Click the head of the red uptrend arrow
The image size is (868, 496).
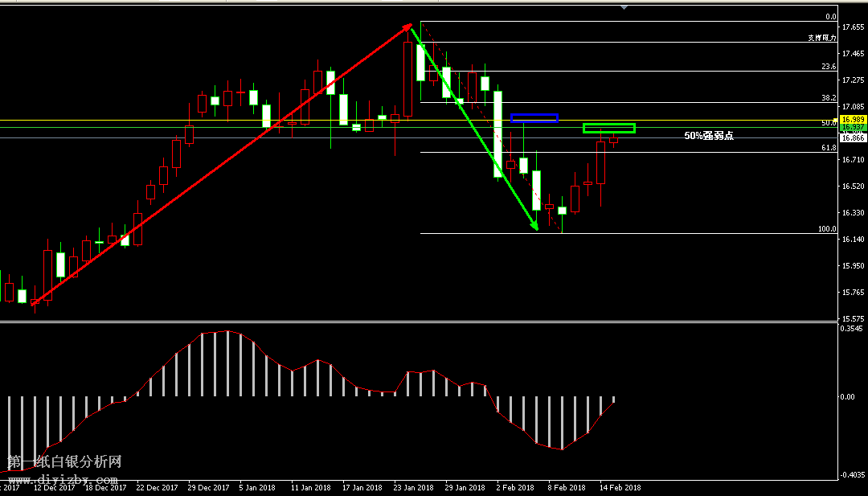point(408,27)
